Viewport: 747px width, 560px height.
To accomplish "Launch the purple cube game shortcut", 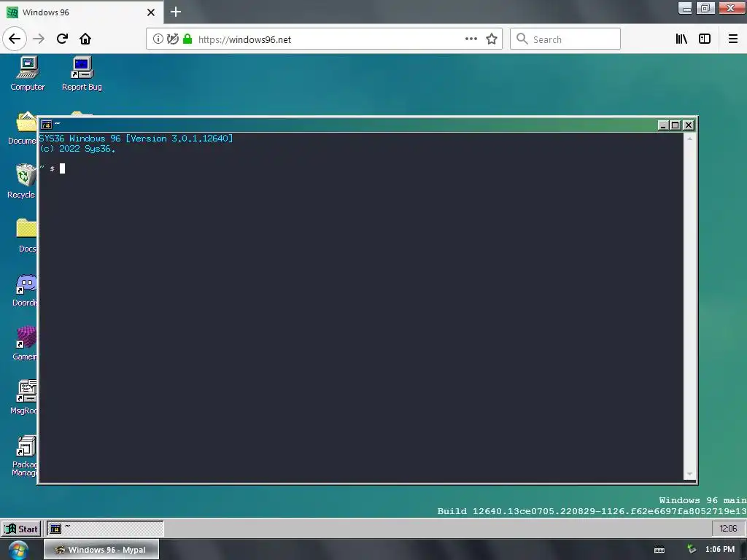I will point(26,343).
